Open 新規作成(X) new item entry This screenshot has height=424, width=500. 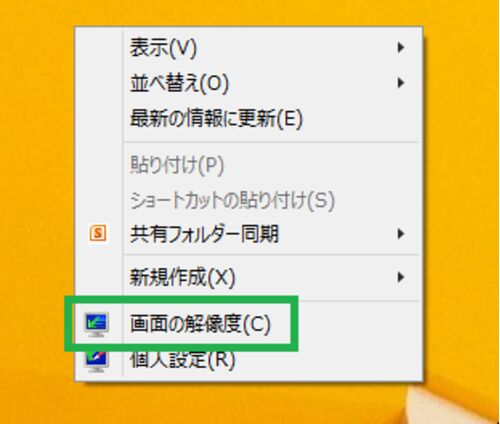click(x=249, y=277)
